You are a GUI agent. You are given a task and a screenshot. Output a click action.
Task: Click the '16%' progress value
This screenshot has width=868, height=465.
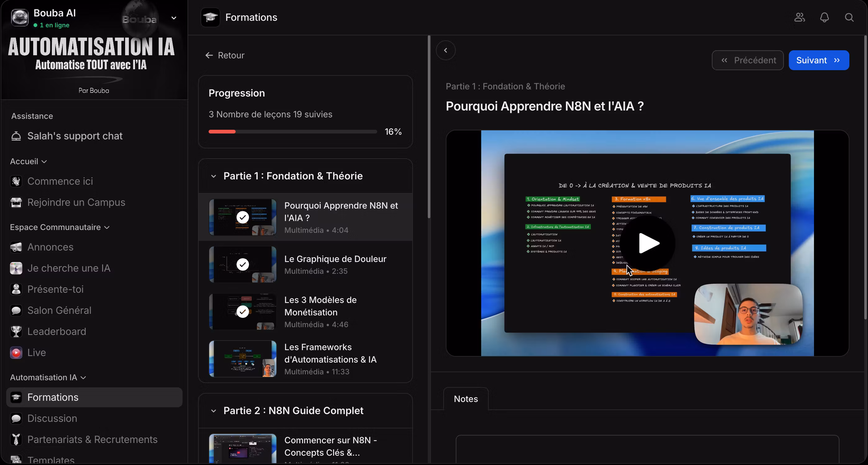[393, 132]
